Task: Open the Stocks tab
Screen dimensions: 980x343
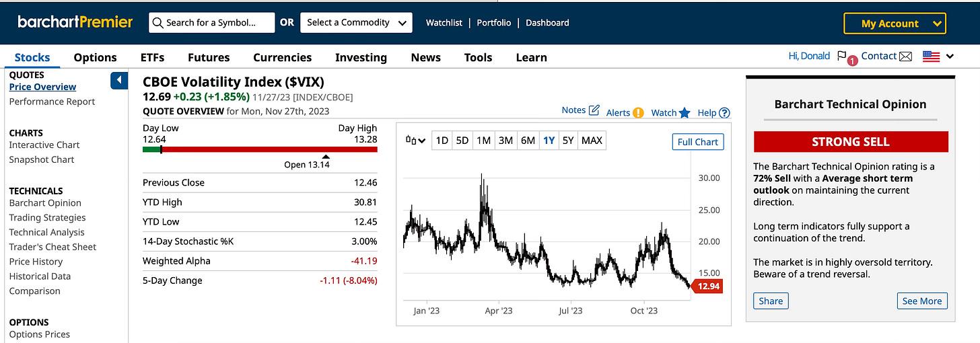Action: coord(32,58)
